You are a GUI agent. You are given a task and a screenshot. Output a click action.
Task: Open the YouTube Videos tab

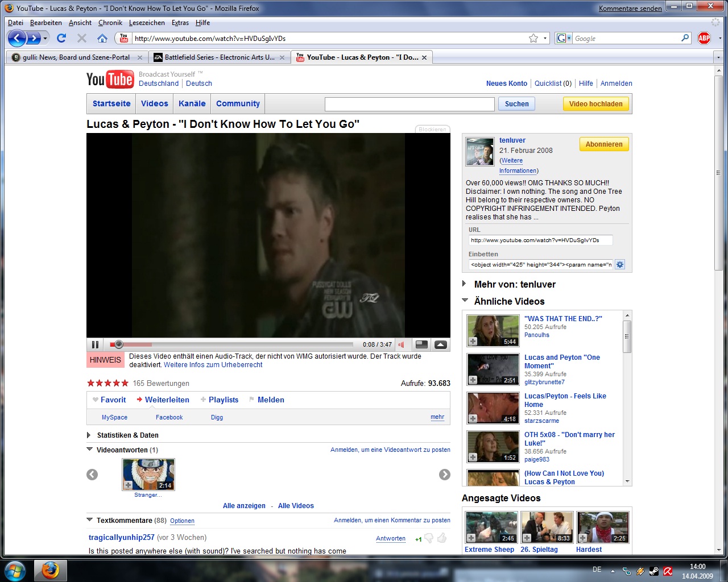pyautogui.click(x=155, y=103)
